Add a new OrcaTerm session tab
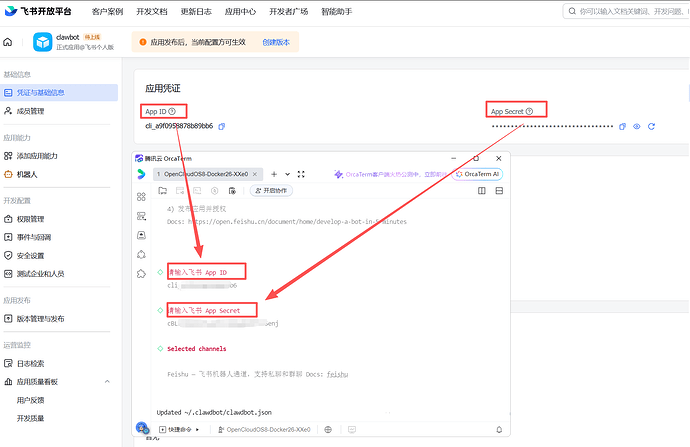This screenshot has width=690, height=447. [274, 174]
